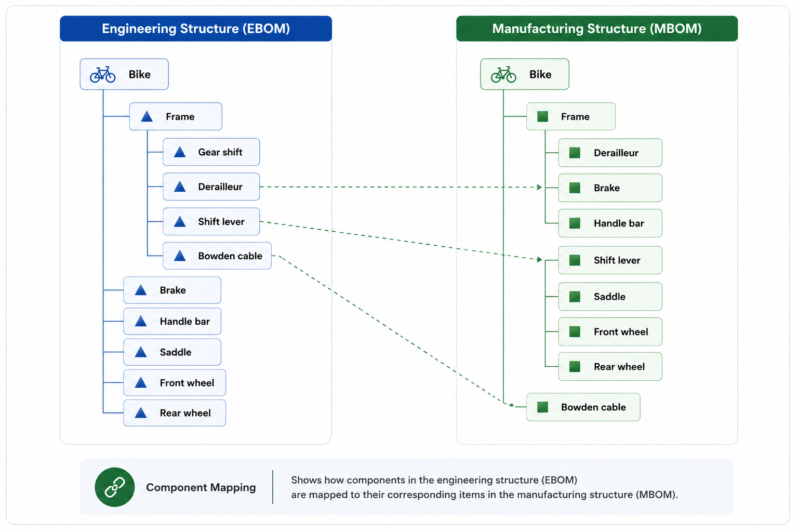Select the Engineering Structure (EBOM) header
Screen dimensions: 798x532
pos(196,29)
